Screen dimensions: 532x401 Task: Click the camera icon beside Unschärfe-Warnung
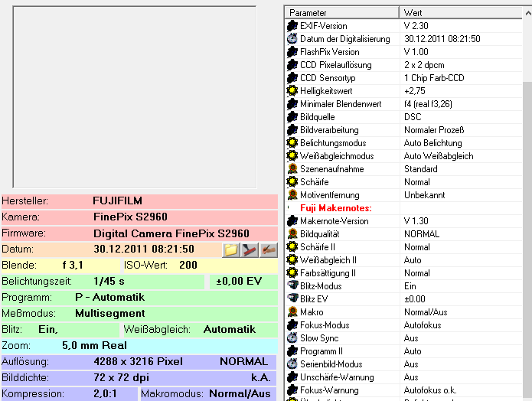tap(292, 377)
